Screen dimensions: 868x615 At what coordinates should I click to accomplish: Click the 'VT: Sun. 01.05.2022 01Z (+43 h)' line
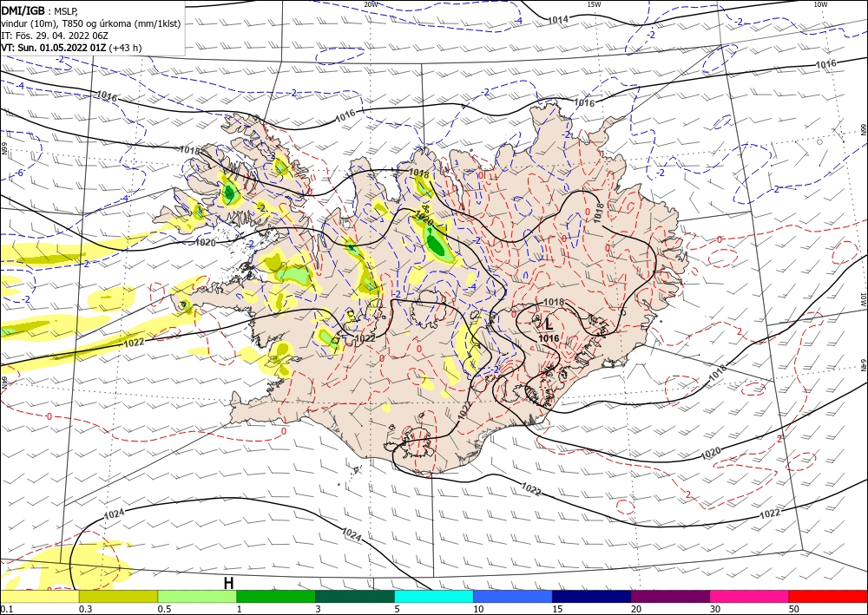(x=71, y=48)
